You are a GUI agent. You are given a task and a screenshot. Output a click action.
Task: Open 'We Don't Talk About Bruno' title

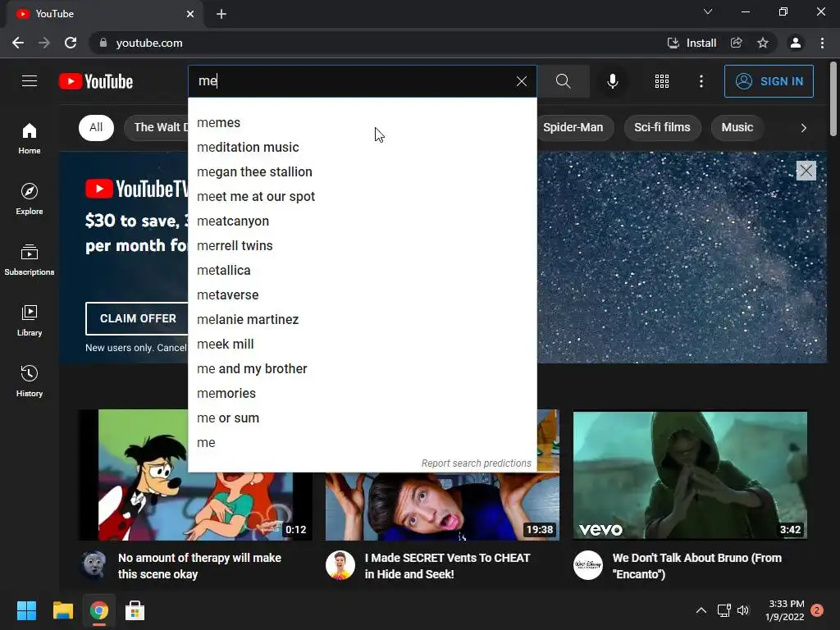[697, 566]
